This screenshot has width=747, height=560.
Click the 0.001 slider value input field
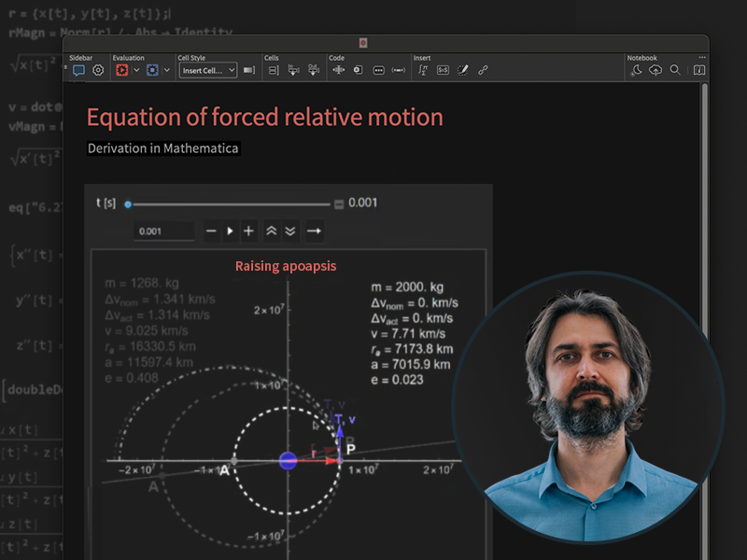[164, 231]
